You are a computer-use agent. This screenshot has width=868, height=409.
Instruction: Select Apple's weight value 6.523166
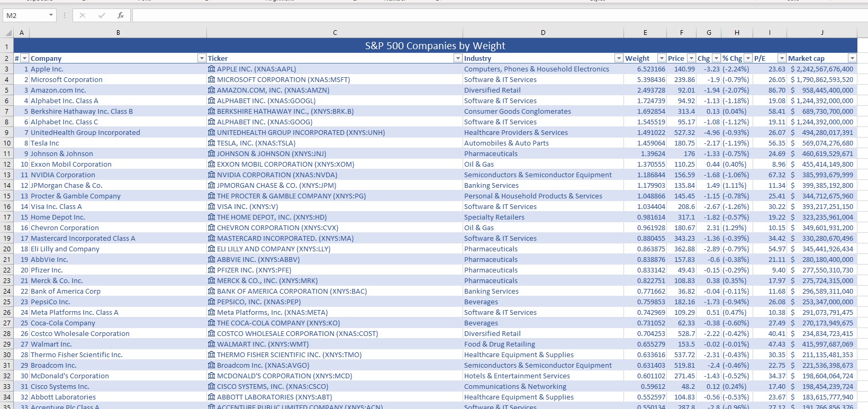click(645, 69)
